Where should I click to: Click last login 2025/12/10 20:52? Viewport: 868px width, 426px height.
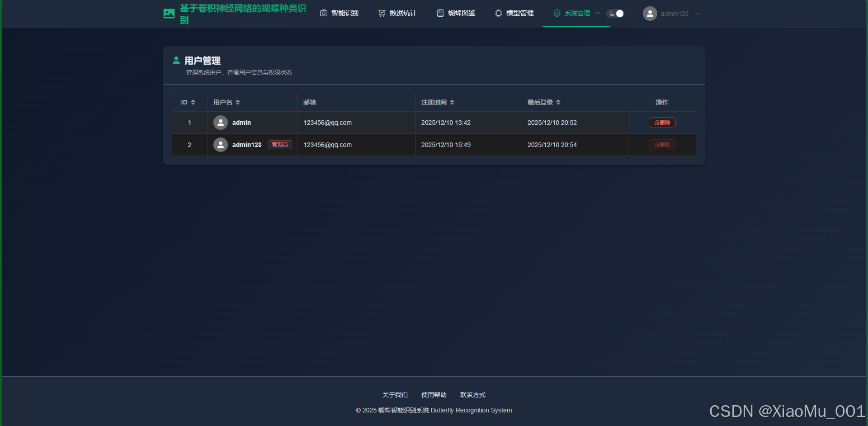click(552, 123)
